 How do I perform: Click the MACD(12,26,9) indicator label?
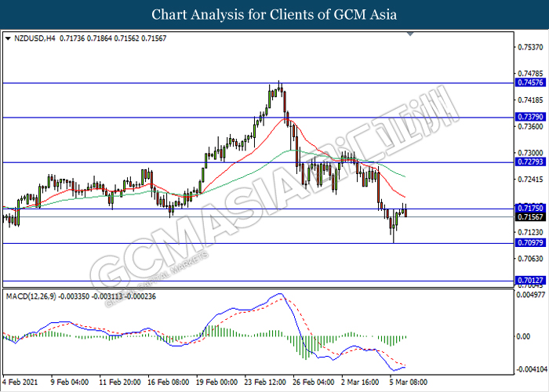(31, 297)
